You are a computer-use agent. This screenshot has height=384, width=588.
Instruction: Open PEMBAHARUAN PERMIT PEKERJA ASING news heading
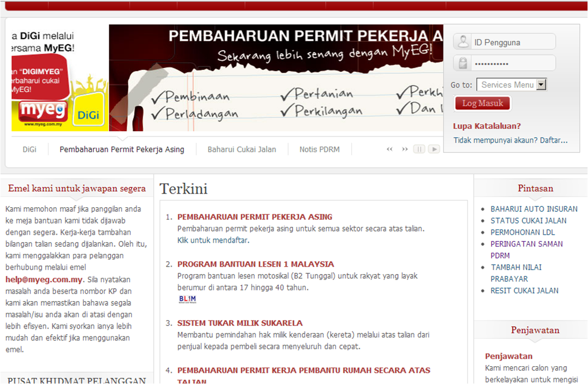coord(255,217)
